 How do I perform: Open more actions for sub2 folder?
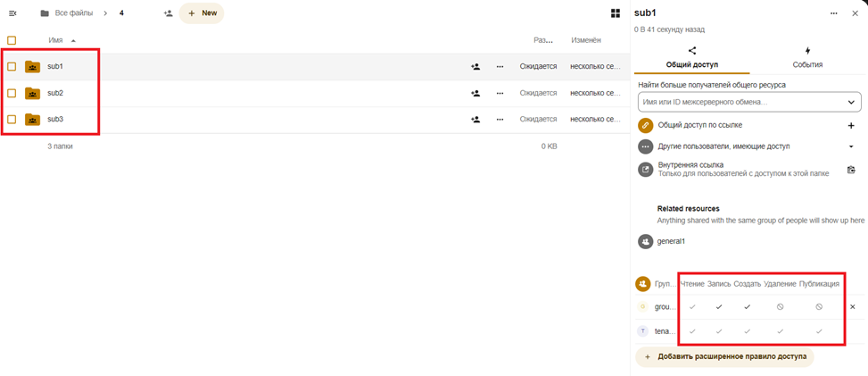(500, 93)
